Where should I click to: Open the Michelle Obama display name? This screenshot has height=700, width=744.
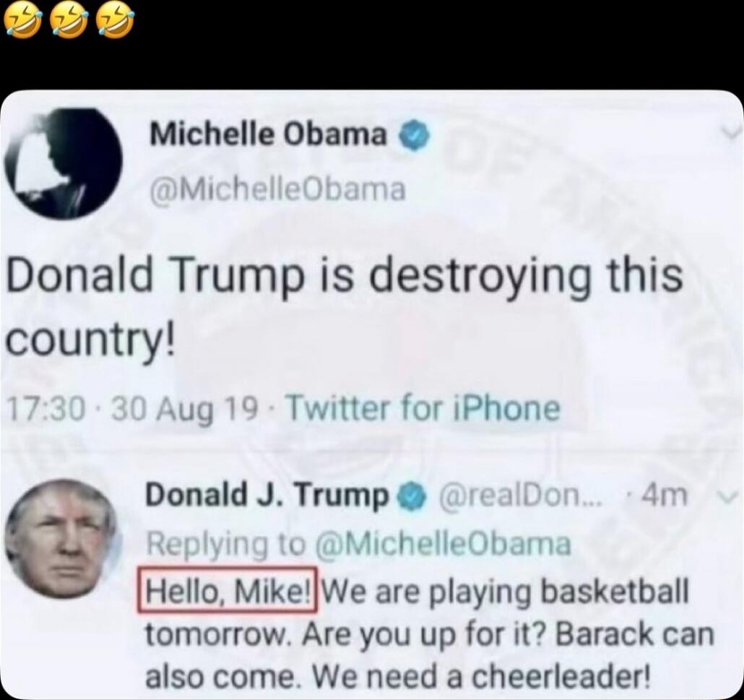click(268, 135)
